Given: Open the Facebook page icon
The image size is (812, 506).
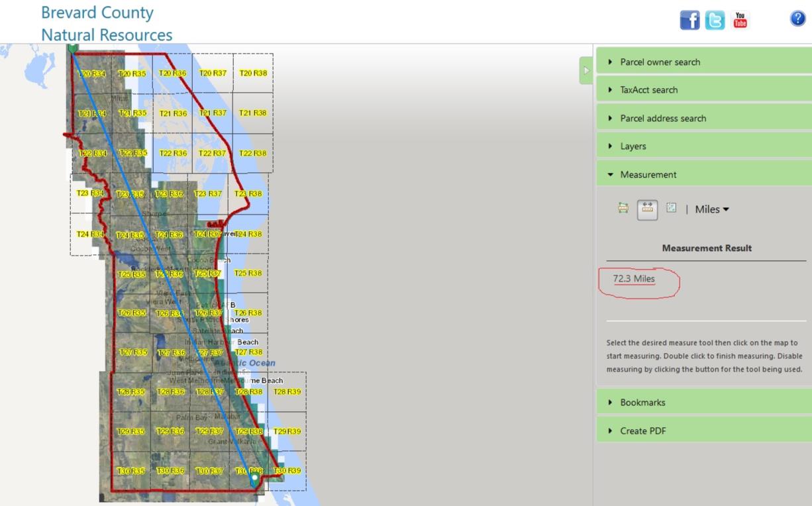Looking at the screenshot, I should [689, 21].
